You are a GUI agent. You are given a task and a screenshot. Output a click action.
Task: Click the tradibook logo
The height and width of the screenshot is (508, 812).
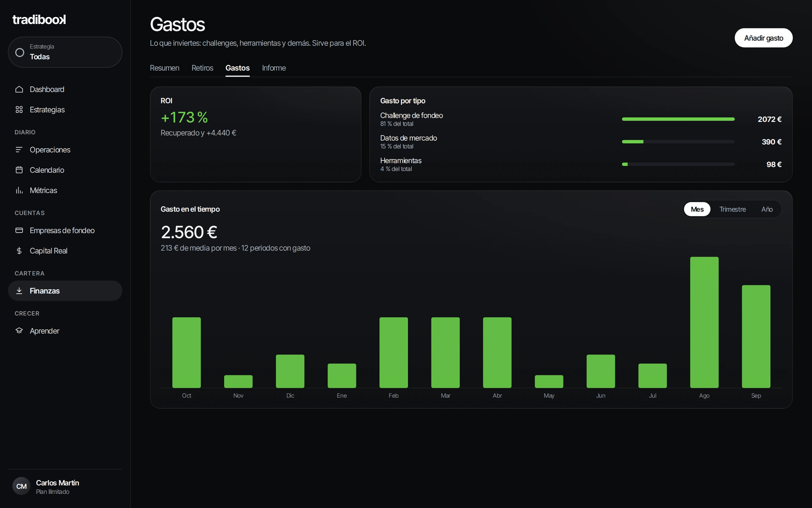39,19
